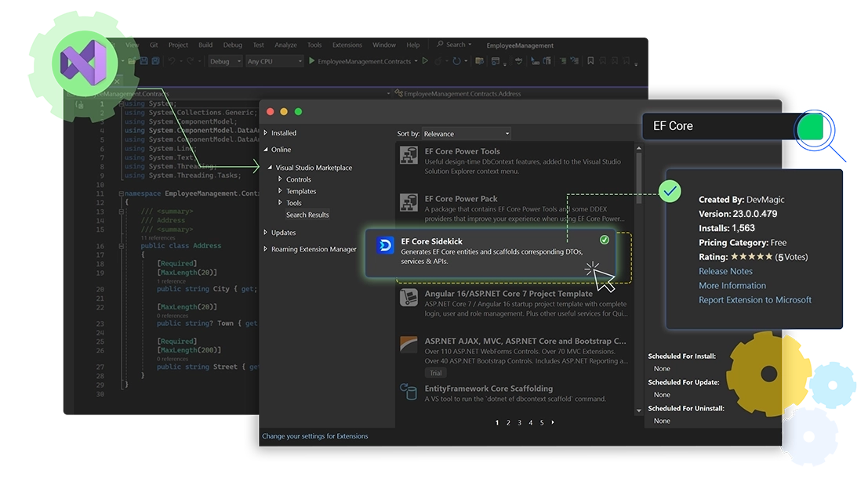868x488 pixels.
Task: Click the EF Core Sidekick logo icon
Action: click(x=385, y=245)
